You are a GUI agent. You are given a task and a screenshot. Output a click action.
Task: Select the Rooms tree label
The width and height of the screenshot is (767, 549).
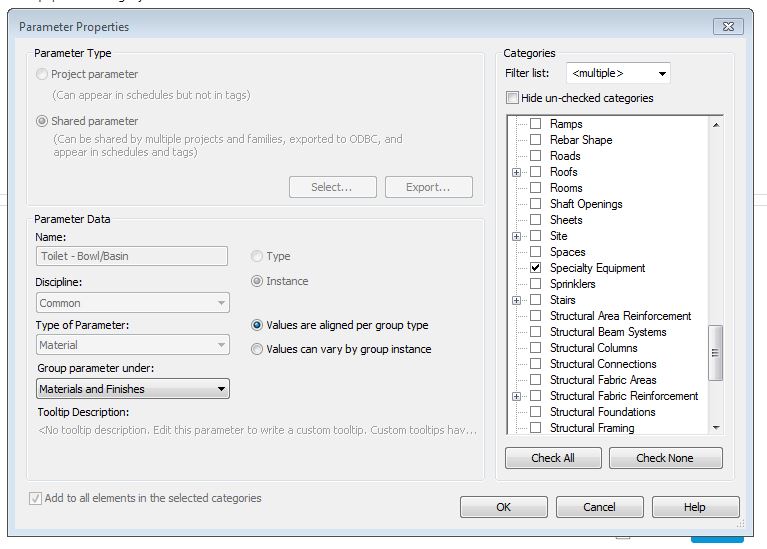(566, 187)
